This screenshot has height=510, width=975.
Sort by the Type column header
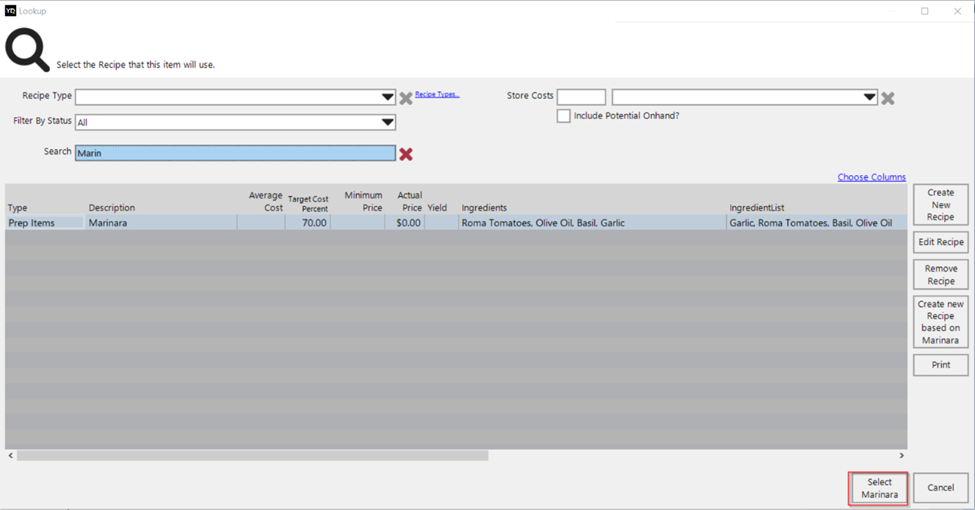(17, 208)
